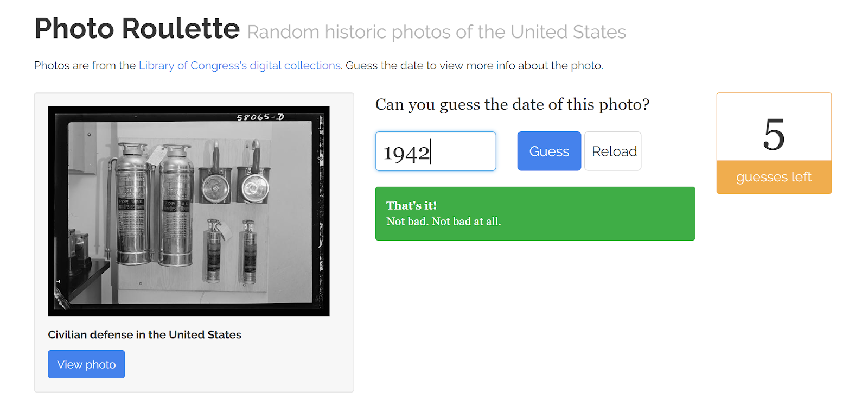Click the 58065-D negative number on the photo
The width and height of the screenshot is (868, 417).
pyautogui.click(x=260, y=117)
